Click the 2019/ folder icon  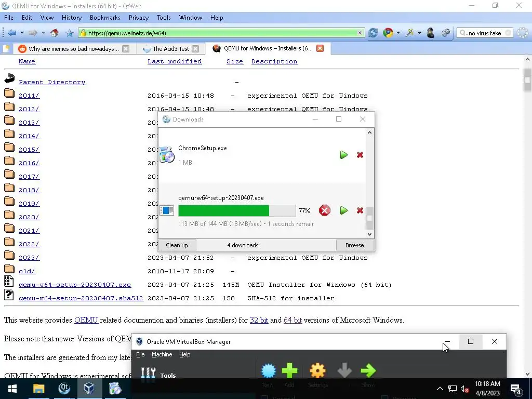coord(9,202)
